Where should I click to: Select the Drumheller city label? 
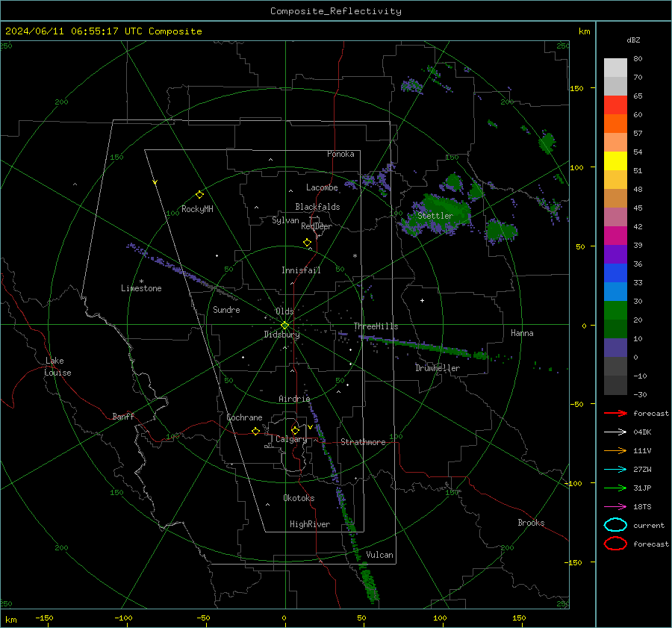point(438,368)
